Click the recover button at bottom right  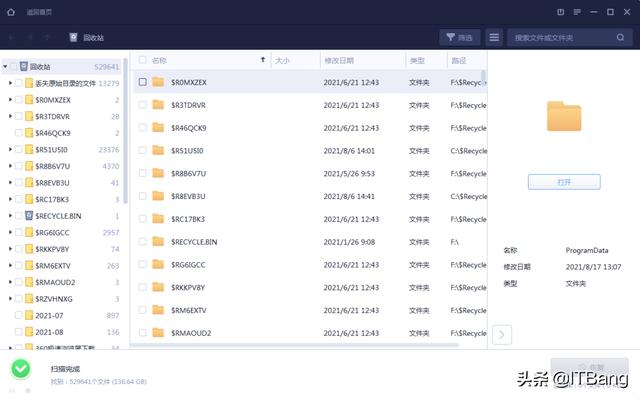click(x=589, y=366)
